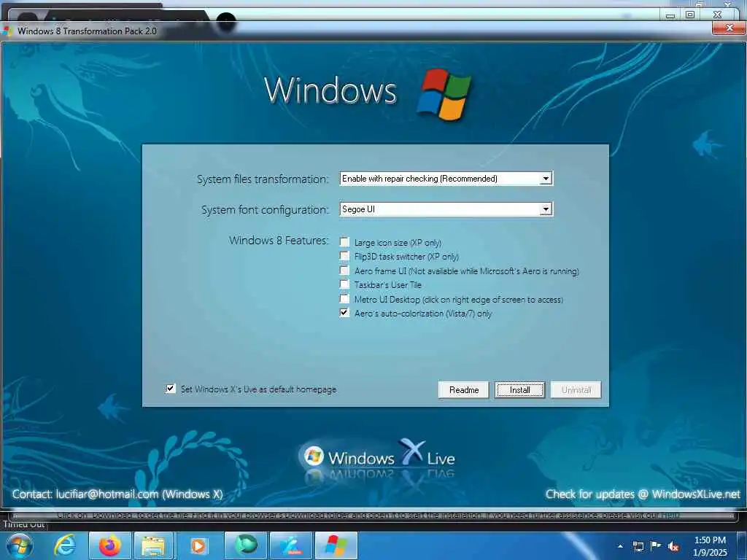Toggle Aero frame UI checkbox
The image size is (747, 560).
point(344,271)
